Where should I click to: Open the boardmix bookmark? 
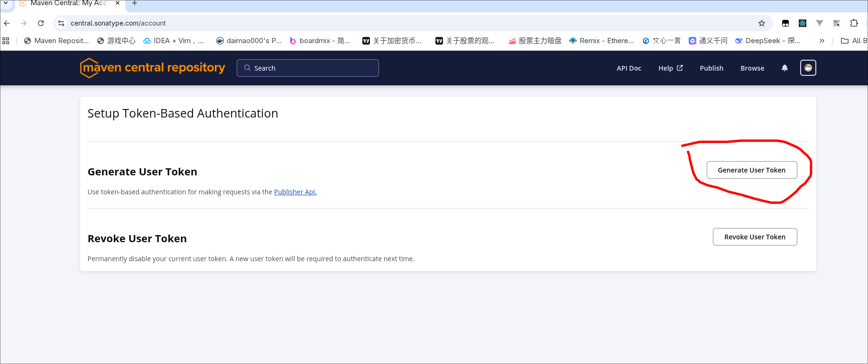tap(320, 41)
